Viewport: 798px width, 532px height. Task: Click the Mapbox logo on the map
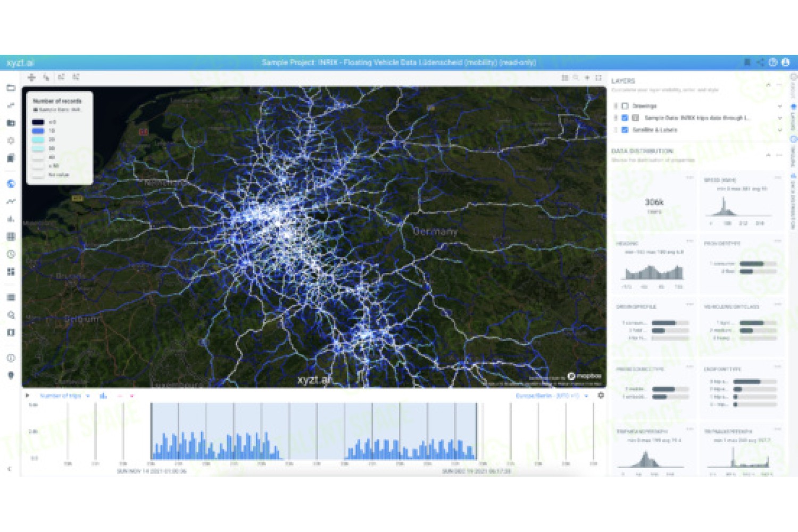[584, 376]
